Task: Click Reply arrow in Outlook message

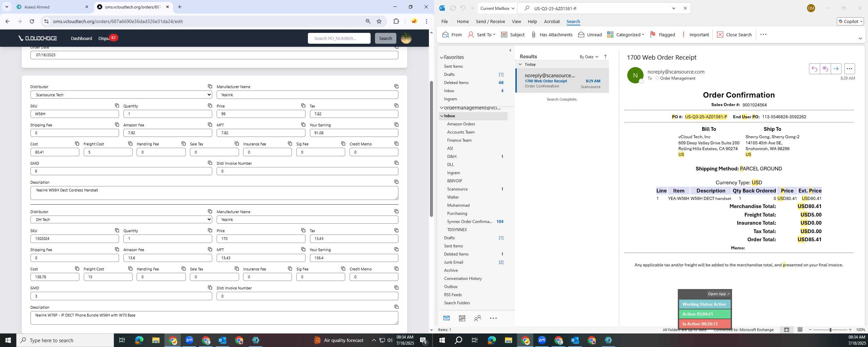Action: pos(814,69)
